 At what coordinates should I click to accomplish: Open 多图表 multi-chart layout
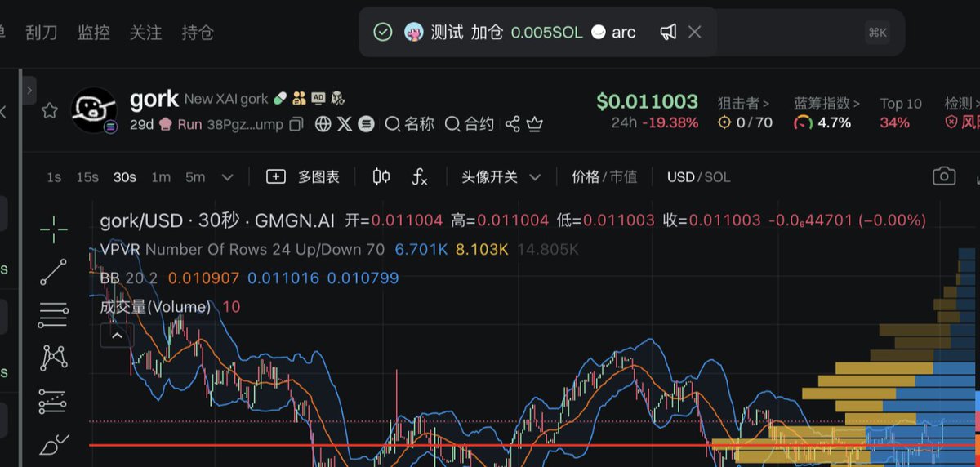tap(303, 177)
